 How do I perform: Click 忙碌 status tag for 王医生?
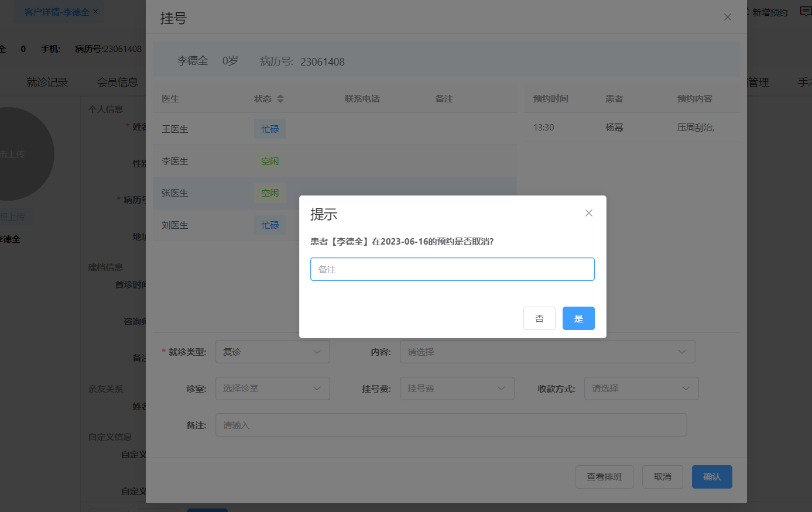(270, 129)
